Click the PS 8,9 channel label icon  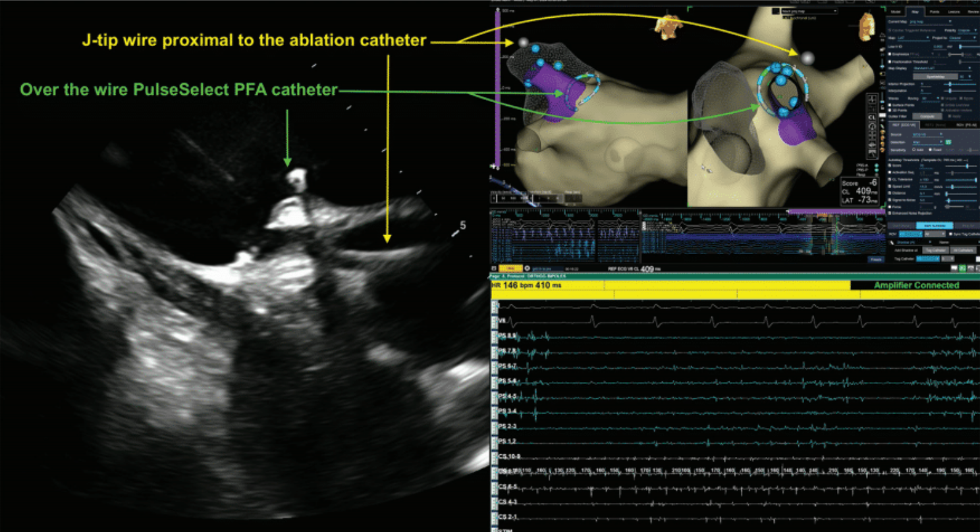(x=495, y=336)
